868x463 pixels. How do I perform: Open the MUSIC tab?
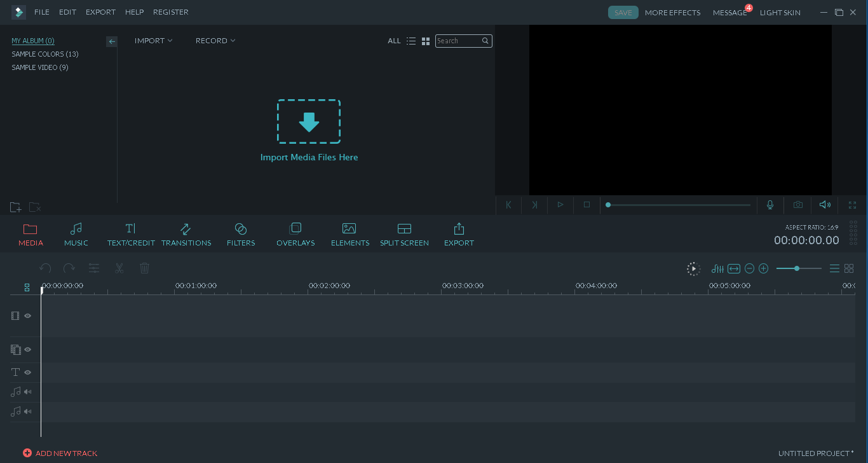76,234
